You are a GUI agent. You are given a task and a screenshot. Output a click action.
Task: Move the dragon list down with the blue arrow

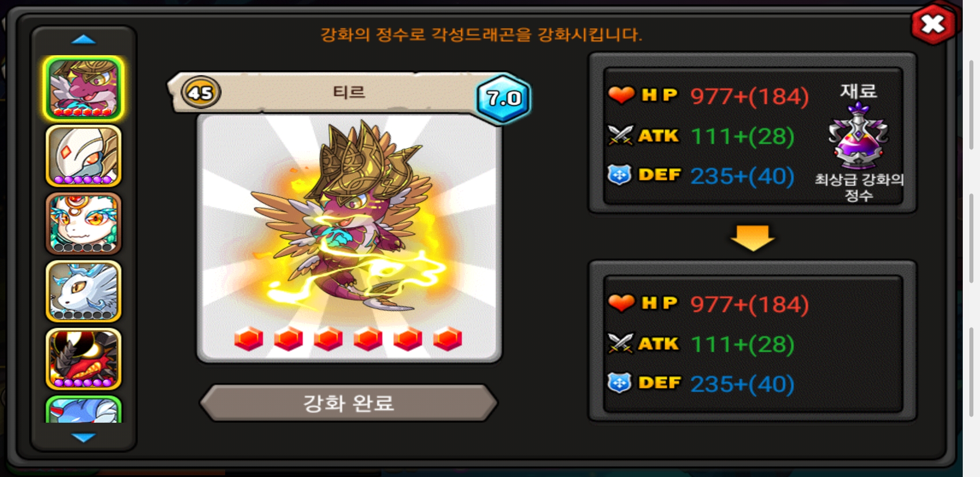pos(83,437)
